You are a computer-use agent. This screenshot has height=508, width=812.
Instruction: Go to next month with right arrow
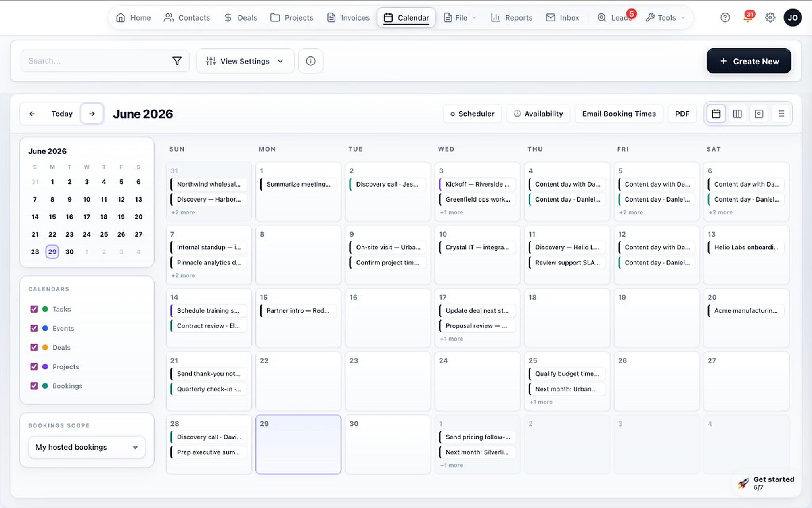point(92,114)
